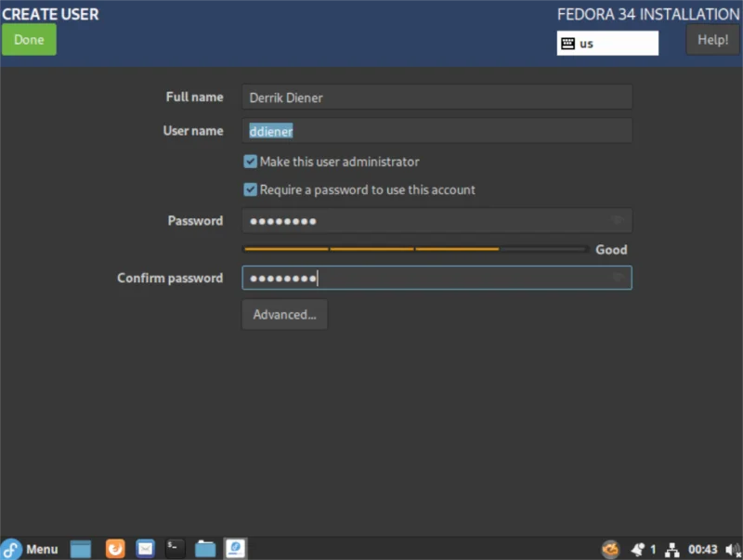Viewport: 743px width, 560px height.
Task: Focus the Full name field
Action: 437,98
